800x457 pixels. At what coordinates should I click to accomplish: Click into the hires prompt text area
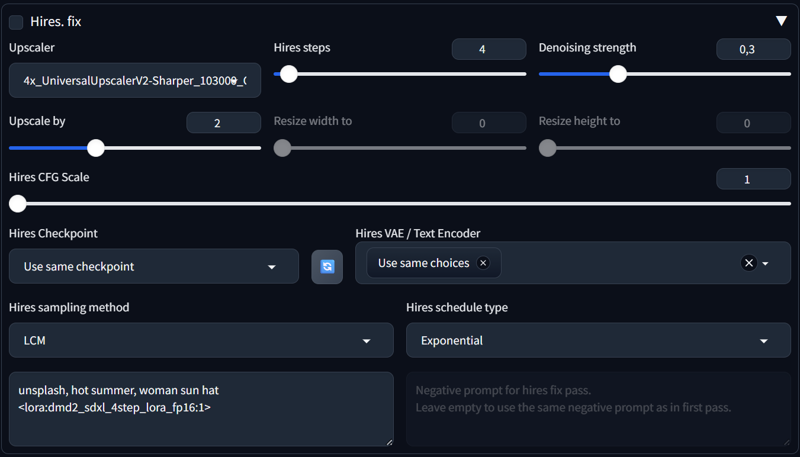point(201,409)
